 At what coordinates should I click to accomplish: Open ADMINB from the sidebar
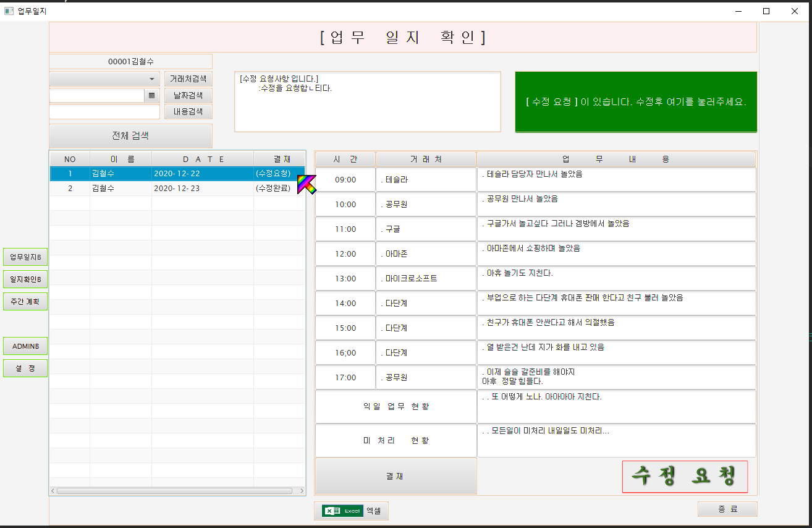(25, 346)
